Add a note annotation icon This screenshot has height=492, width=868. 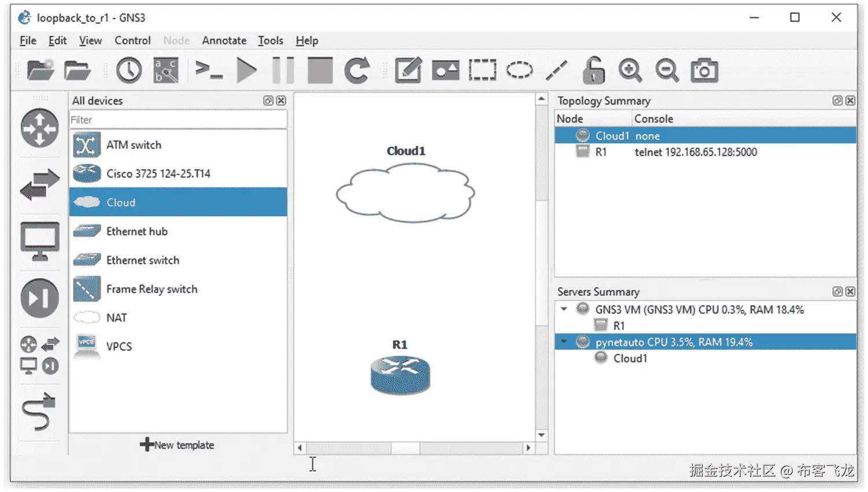coord(408,71)
